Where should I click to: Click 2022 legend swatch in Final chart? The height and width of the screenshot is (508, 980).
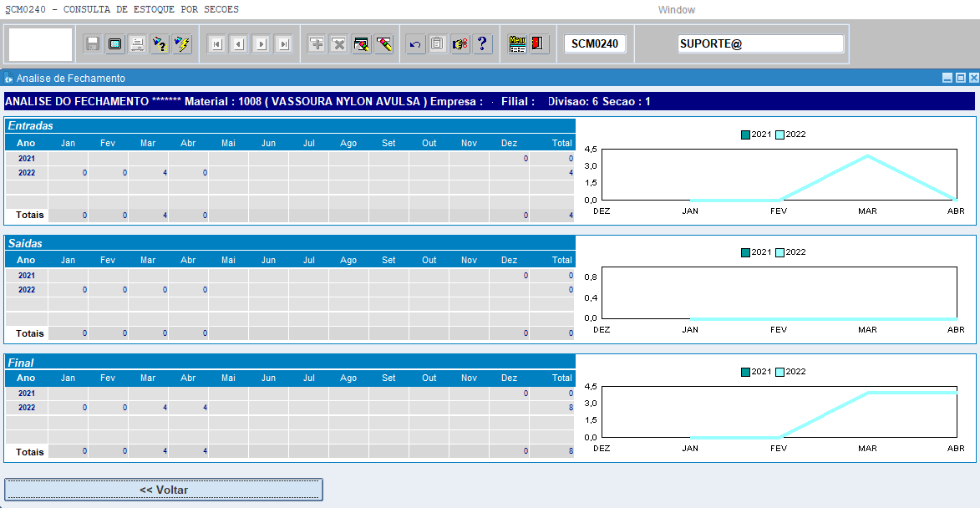779,372
